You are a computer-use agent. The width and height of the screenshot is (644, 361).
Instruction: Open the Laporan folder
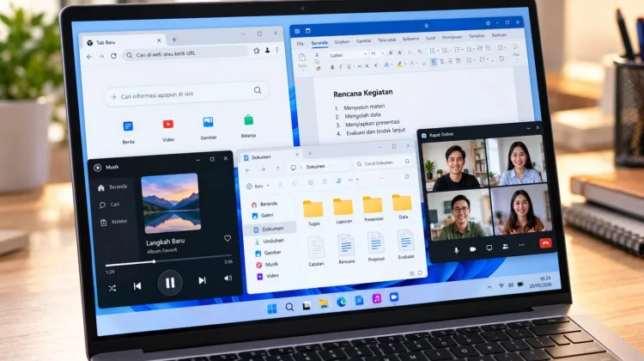(343, 211)
